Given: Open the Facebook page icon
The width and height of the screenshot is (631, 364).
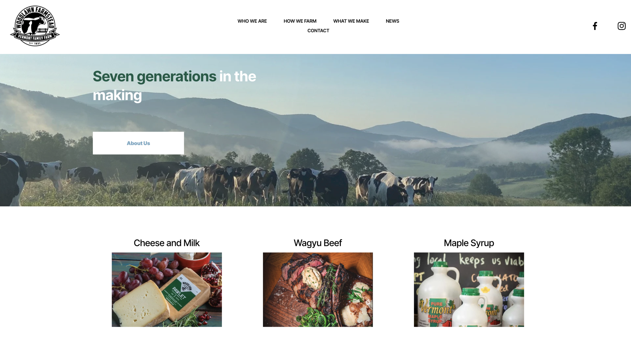Looking at the screenshot, I should (x=595, y=26).
